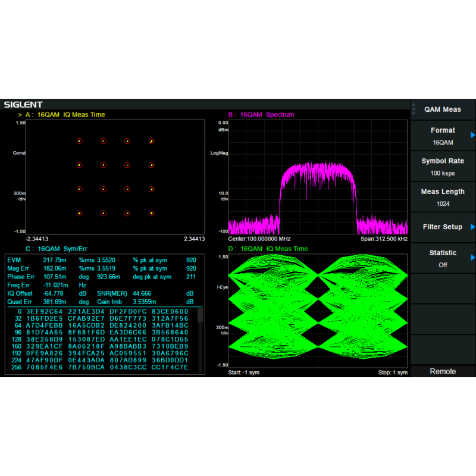Open the QAM Meas menu title

click(x=443, y=109)
